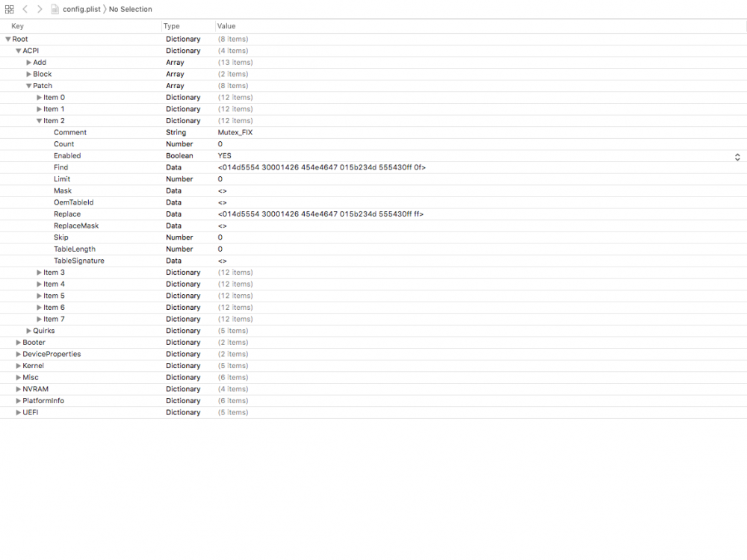Expand Item 5 disclosure triangle
The height and width of the screenshot is (560, 747).
(x=39, y=296)
